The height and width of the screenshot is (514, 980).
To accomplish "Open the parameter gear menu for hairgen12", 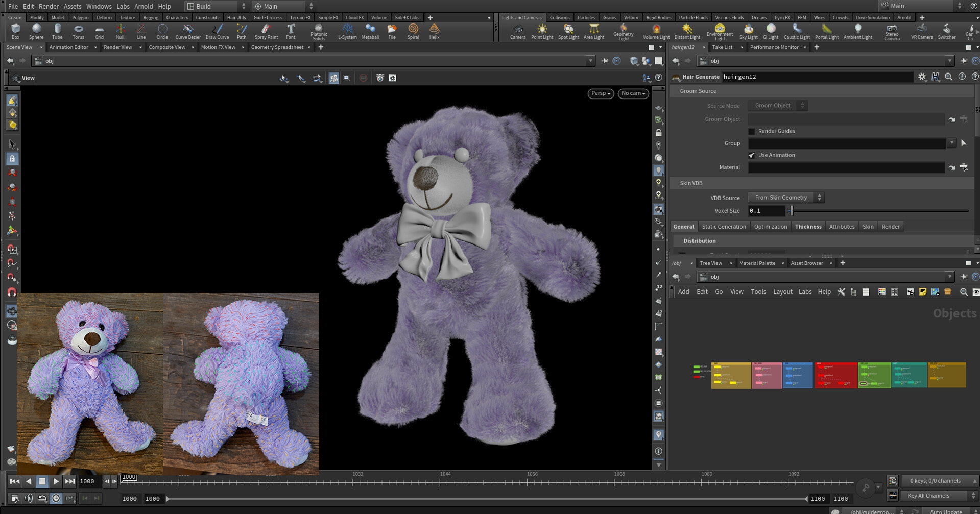I will (x=922, y=77).
